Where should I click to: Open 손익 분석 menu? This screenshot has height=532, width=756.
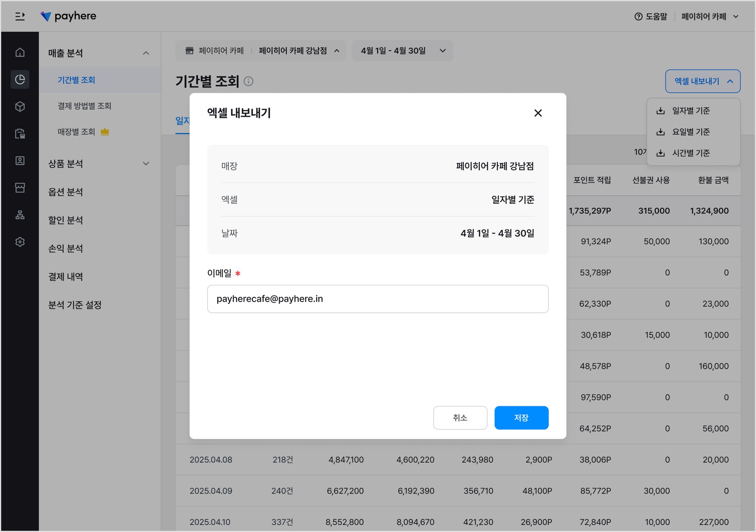click(66, 248)
